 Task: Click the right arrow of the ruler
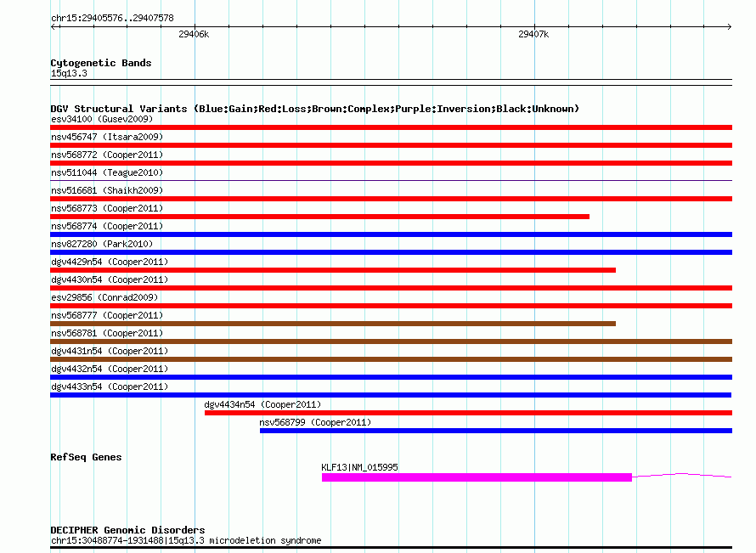click(x=729, y=26)
